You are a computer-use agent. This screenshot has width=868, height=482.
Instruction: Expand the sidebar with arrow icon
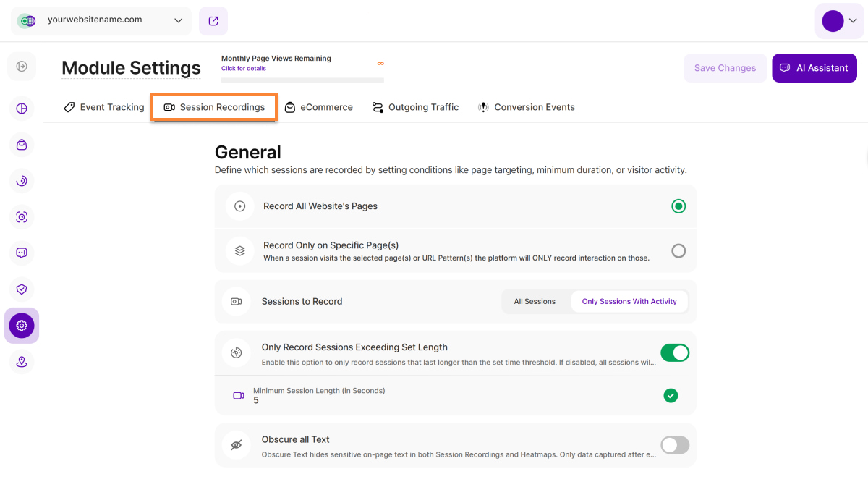click(x=22, y=67)
